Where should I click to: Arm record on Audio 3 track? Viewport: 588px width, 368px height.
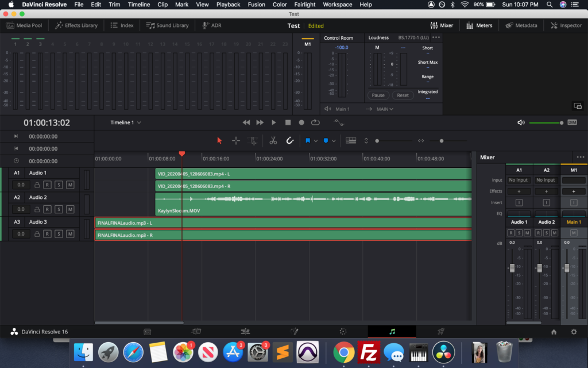pyautogui.click(x=48, y=234)
